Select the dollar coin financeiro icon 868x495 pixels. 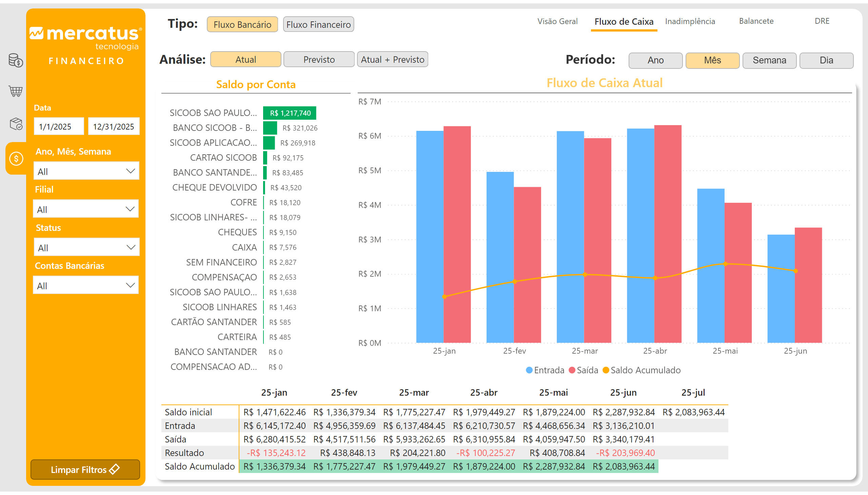pyautogui.click(x=16, y=159)
